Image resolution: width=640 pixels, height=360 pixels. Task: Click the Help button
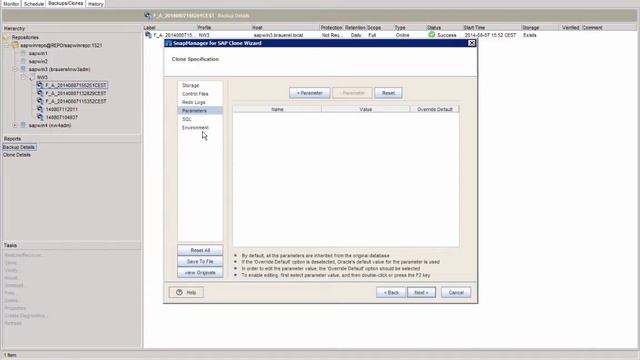(186, 292)
